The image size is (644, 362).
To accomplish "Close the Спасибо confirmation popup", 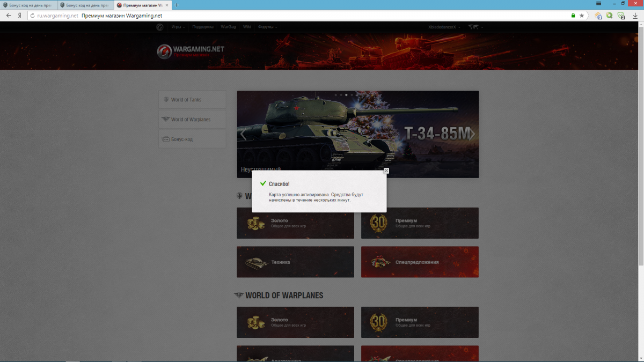I will pos(386,171).
